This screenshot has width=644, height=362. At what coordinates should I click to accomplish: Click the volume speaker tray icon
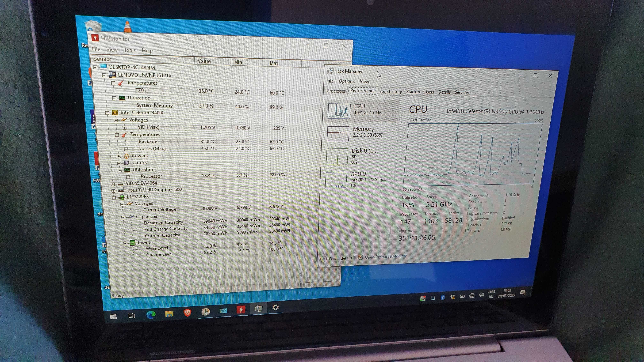click(x=481, y=295)
